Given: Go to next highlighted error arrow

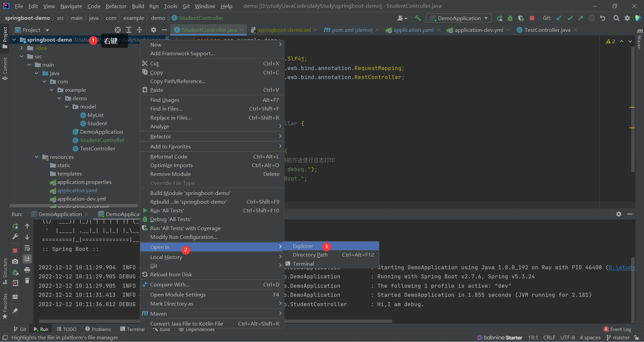Looking at the screenshot, I should point(630,41).
